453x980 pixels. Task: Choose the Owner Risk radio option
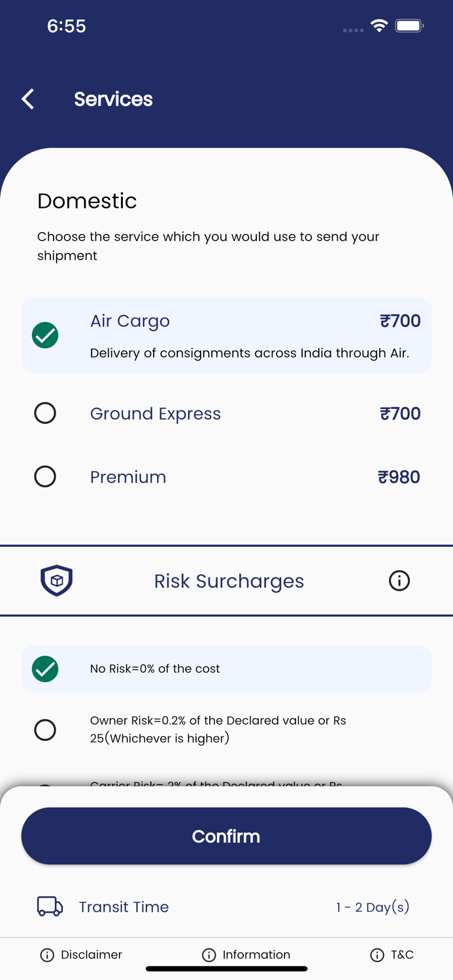(45, 730)
